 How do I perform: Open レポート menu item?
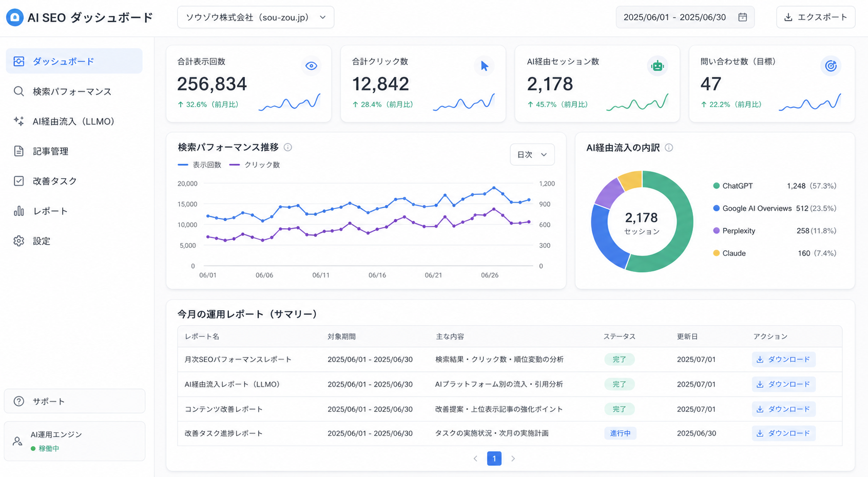pos(74,211)
